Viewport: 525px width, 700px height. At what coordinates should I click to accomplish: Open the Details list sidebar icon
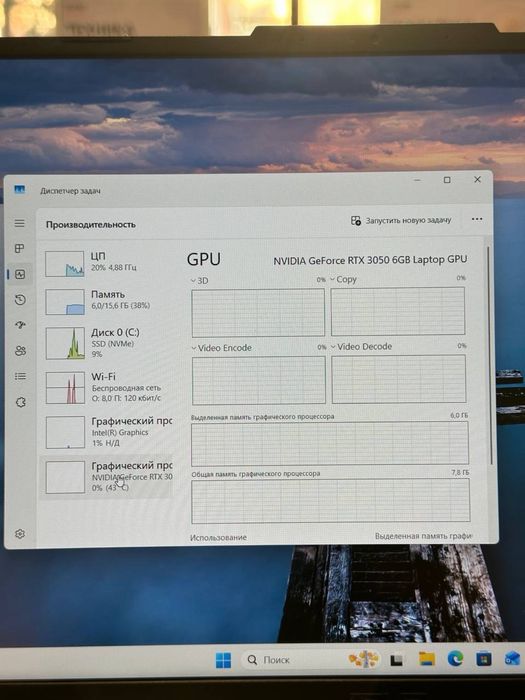tap(21, 376)
